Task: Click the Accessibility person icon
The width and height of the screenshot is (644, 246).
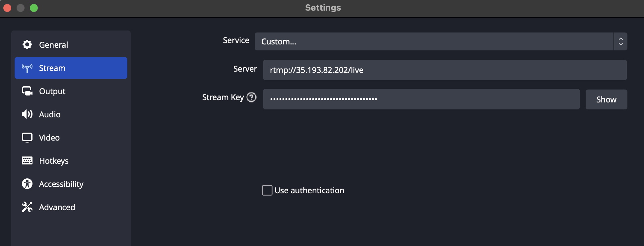Action: (27, 184)
